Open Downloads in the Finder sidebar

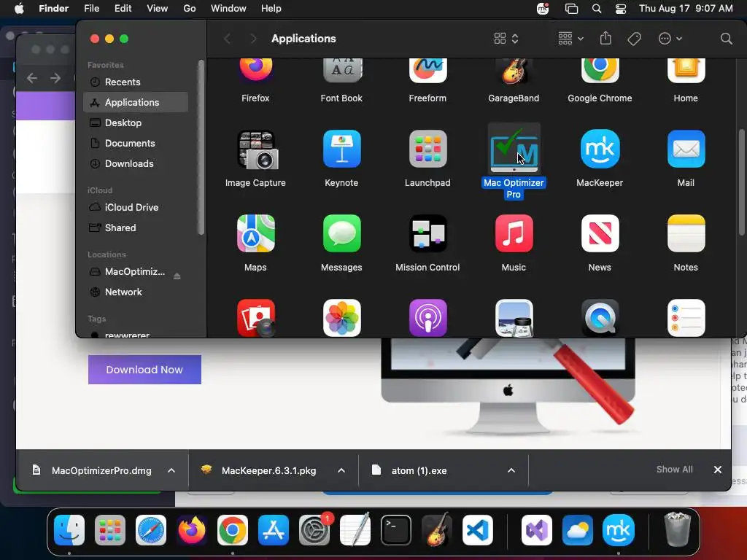pyautogui.click(x=136, y=164)
